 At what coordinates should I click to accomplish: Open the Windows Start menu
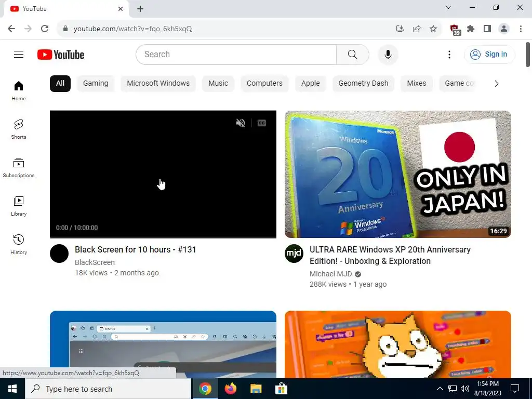click(12, 389)
